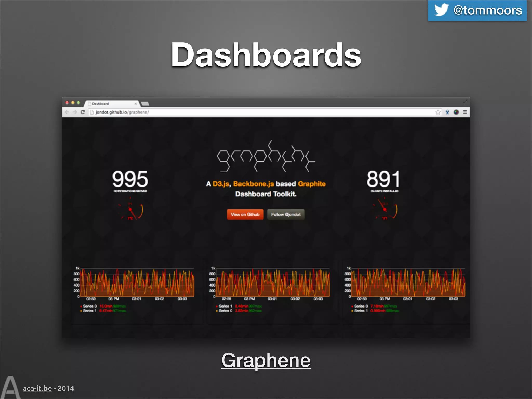The image size is (532, 399).
Task: Open the Chrome hamburger menu
Action: (465, 112)
